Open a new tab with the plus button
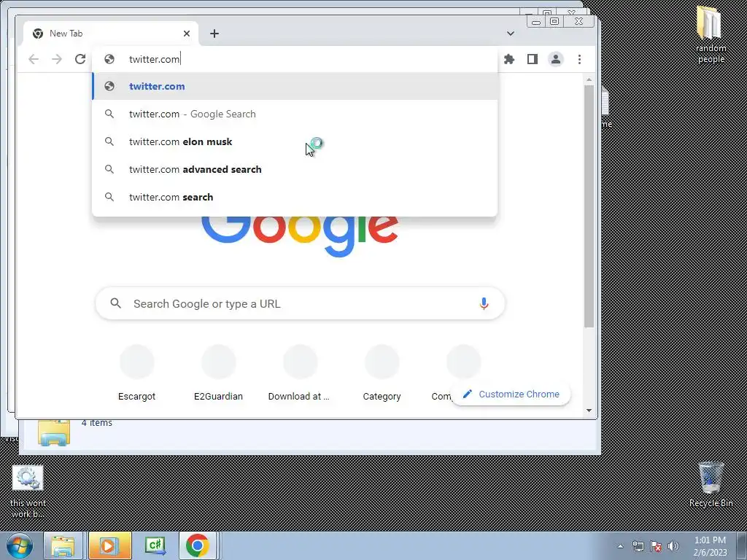This screenshot has width=747, height=560. point(214,34)
